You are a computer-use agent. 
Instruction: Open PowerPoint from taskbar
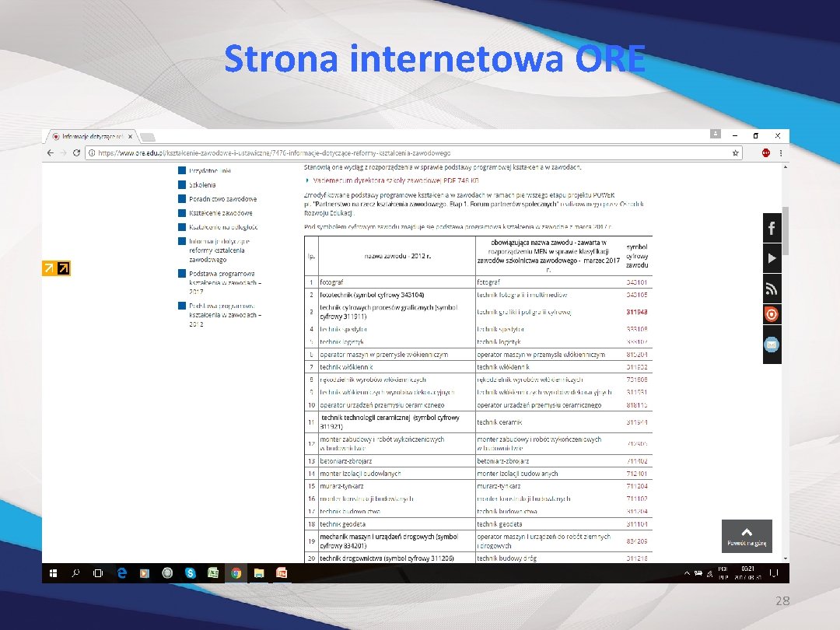tap(282, 573)
